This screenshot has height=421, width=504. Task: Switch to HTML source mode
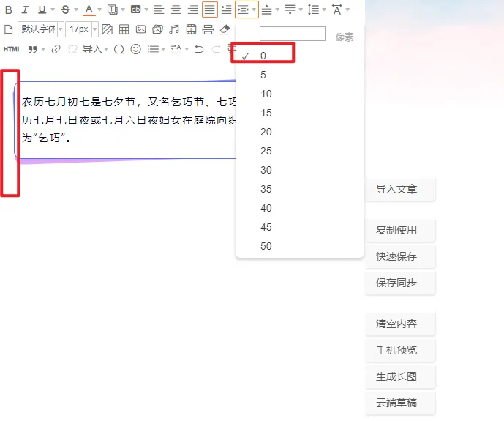point(12,49)
